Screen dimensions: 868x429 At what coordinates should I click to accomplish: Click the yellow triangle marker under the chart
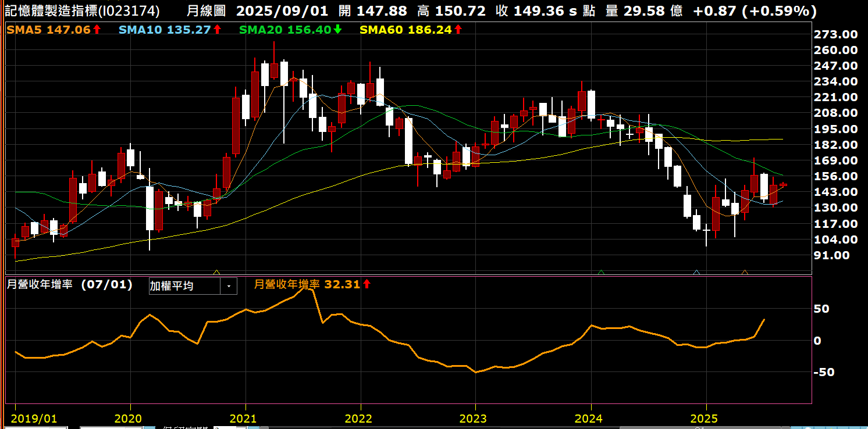pyautogui.click(x=217, y=271)
